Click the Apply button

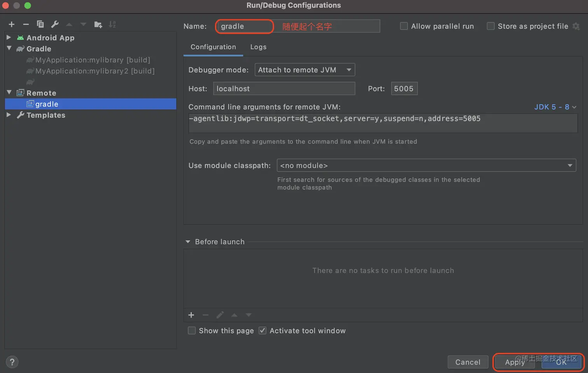(515, 362)
